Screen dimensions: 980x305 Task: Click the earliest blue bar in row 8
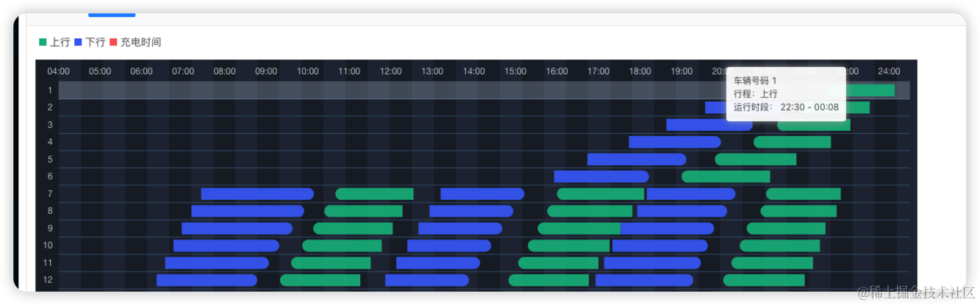[x=248, y=211]
